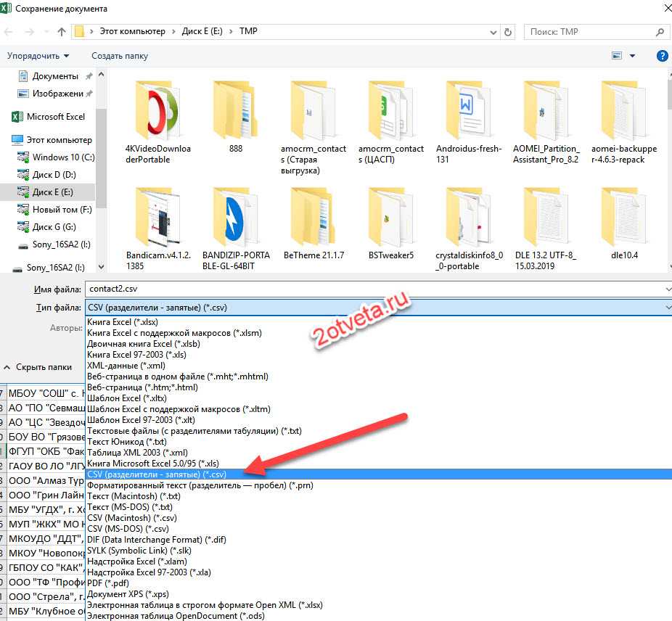Open AOMEI_Partition_Assistant_Pro_8.2 folder
The height and width of the screenshot is (621, 672).
point(546,122)
